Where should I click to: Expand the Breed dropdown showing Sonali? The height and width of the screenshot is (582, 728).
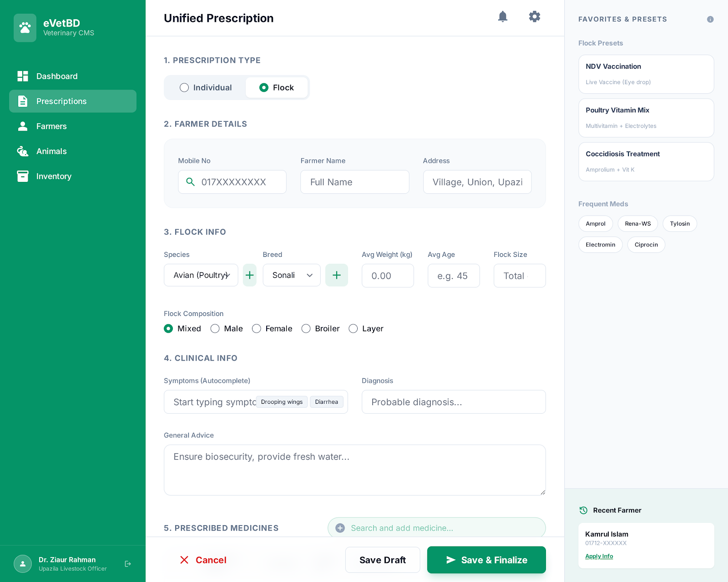(x=291, y=275)
